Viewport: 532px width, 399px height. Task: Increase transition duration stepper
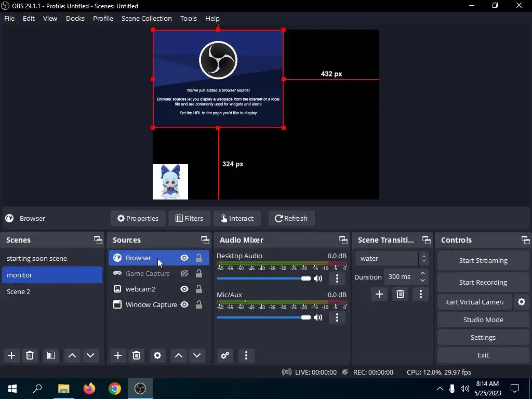422,273
